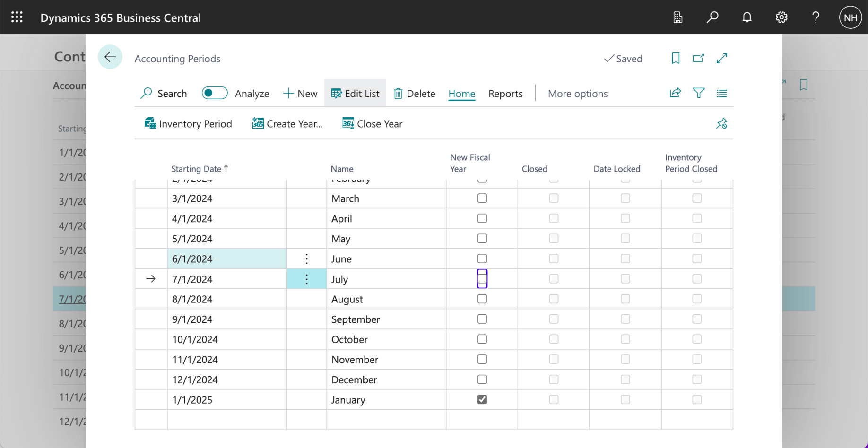Select the 11/1/2024 starting date cell
868x448 pixels.
[227, 360]
